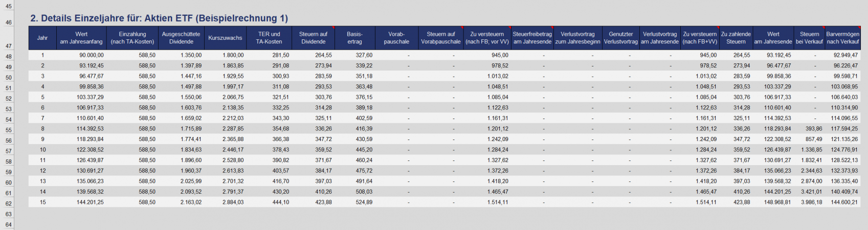Select the 'Vorabpauschale' header cell

coord(396,38)
